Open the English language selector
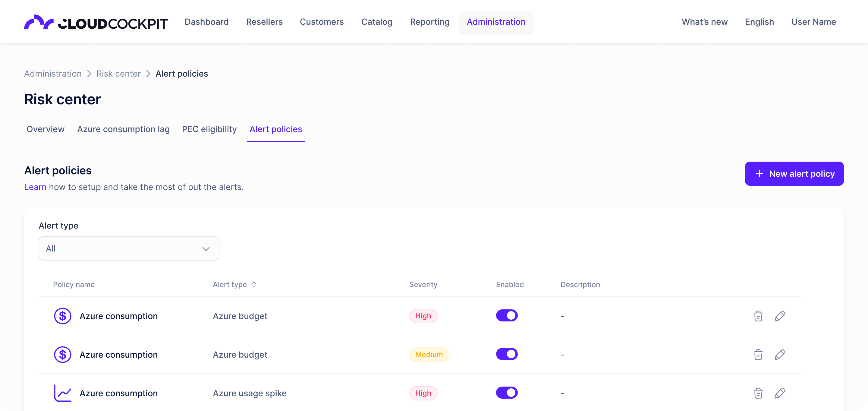The height and width of the screenshot is (411, 868). pos(759,22)
